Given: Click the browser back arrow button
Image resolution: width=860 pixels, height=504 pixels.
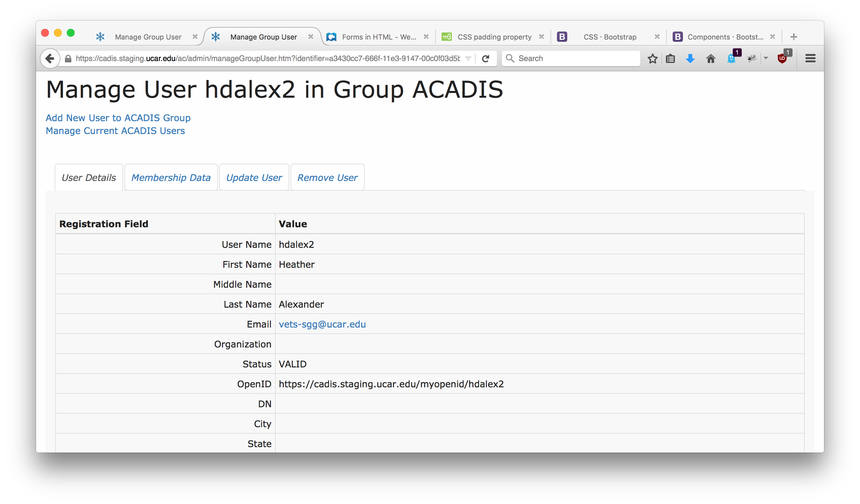Looking at the screenshot, I should point(50,59).
